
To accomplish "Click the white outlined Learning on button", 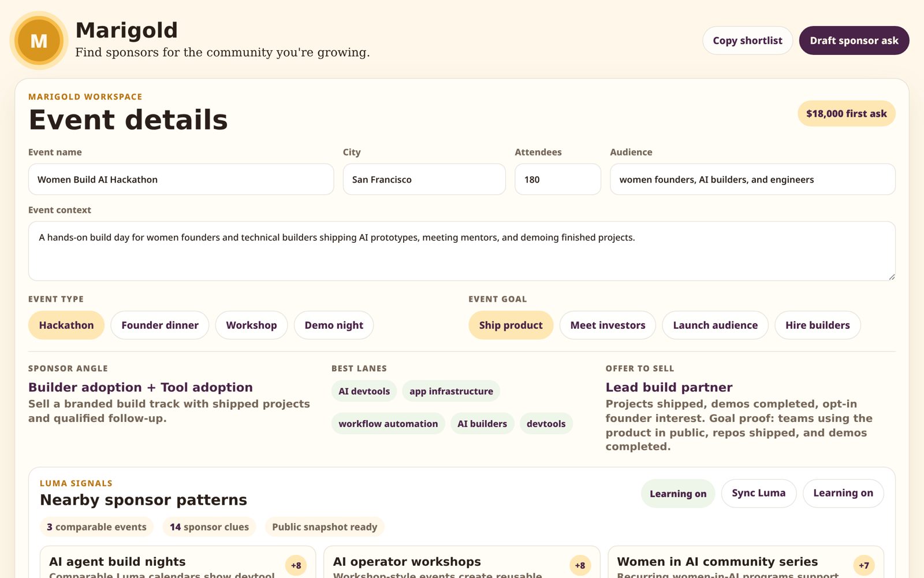I will coord(843,493).
